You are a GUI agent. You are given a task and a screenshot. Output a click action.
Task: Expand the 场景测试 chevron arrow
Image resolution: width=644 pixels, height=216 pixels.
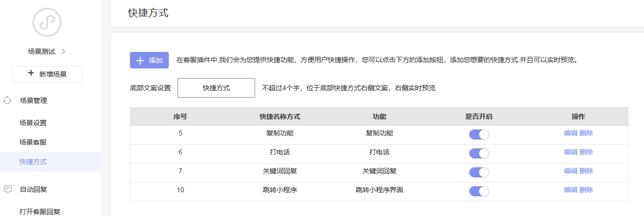click(x=64, y=51)
